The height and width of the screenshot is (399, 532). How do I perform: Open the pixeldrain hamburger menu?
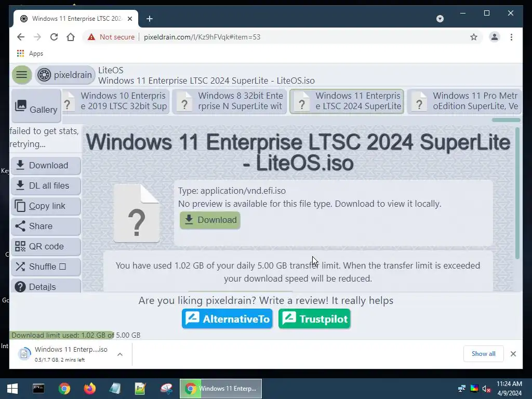point(22,75)
